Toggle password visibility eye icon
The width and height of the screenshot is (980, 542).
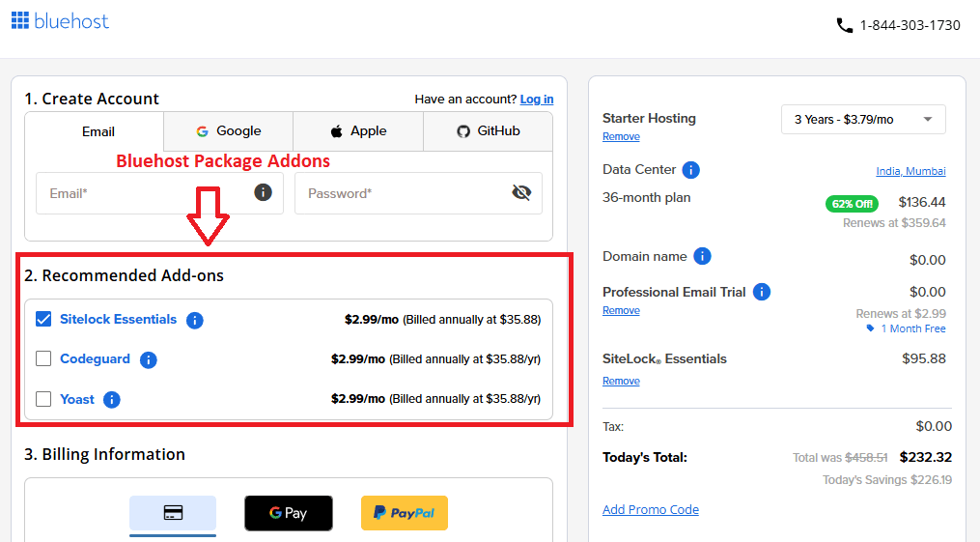tap(521, 192)
